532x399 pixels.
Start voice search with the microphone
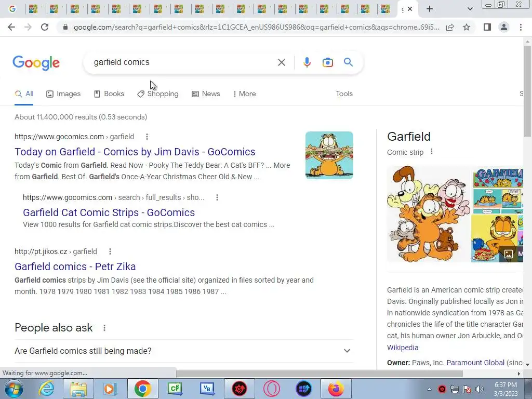pyautogui.click(x=307, y=62)
